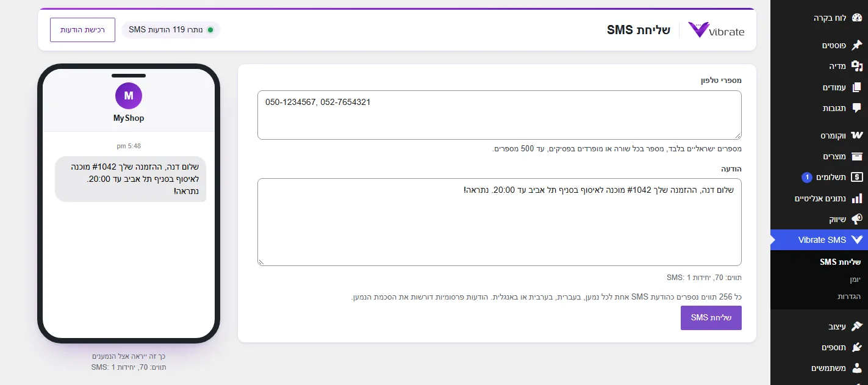Open the מוצרים menu item

coord(834,157)
